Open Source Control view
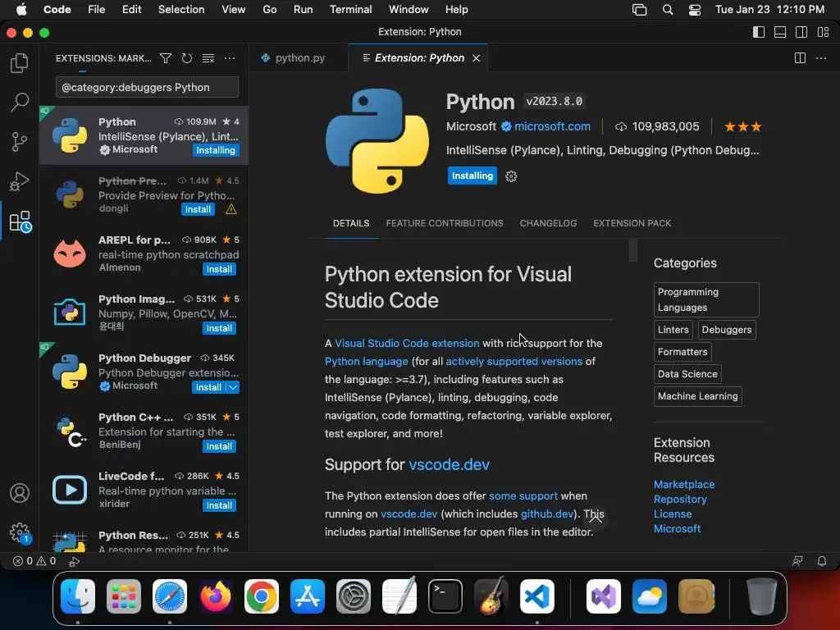Viewport: 840px width, 630px height. click(20, 141)
